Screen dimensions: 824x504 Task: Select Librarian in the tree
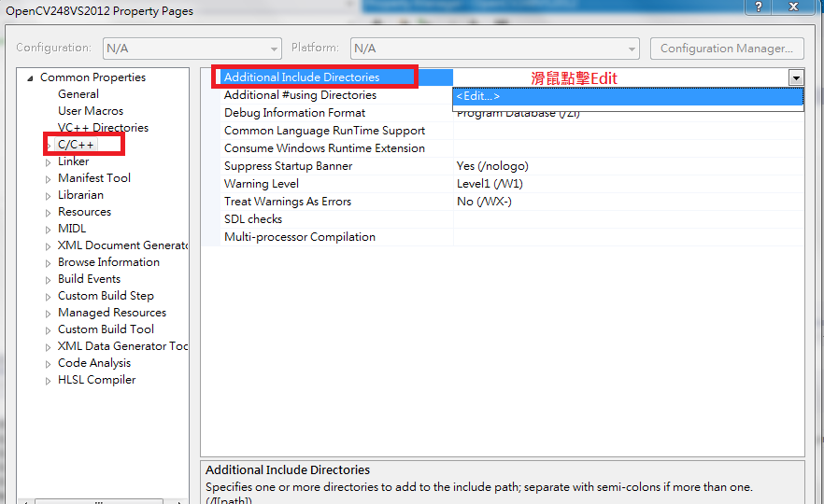tap(80, 195)
